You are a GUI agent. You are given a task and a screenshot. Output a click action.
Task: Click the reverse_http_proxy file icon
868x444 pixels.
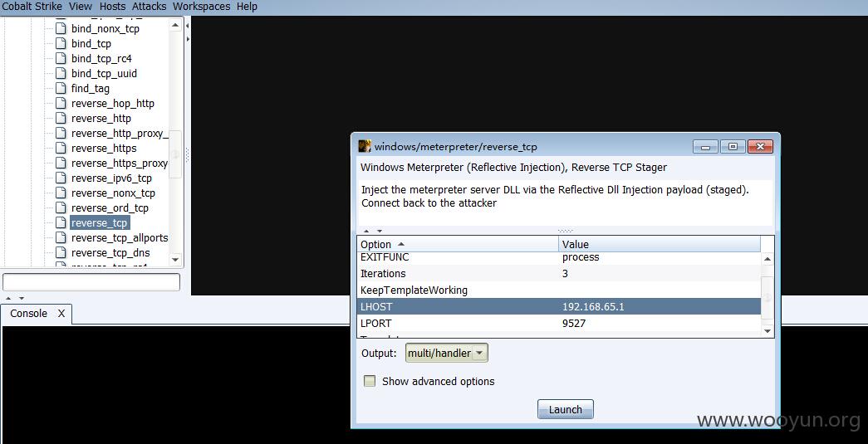point(61,134)
